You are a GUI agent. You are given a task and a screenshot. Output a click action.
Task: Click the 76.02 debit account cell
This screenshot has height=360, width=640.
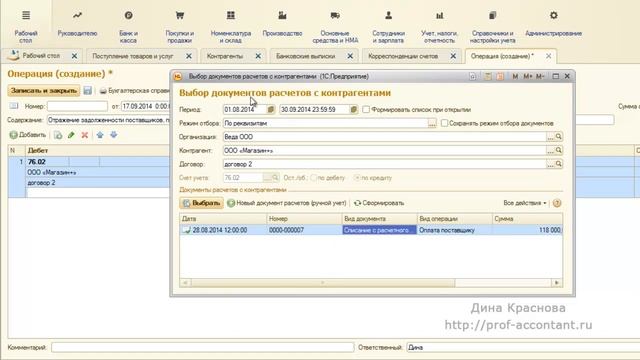47,162
